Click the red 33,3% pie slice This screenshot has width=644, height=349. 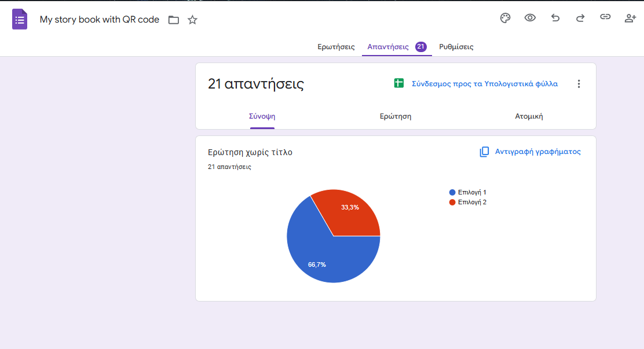click(350, 211)
